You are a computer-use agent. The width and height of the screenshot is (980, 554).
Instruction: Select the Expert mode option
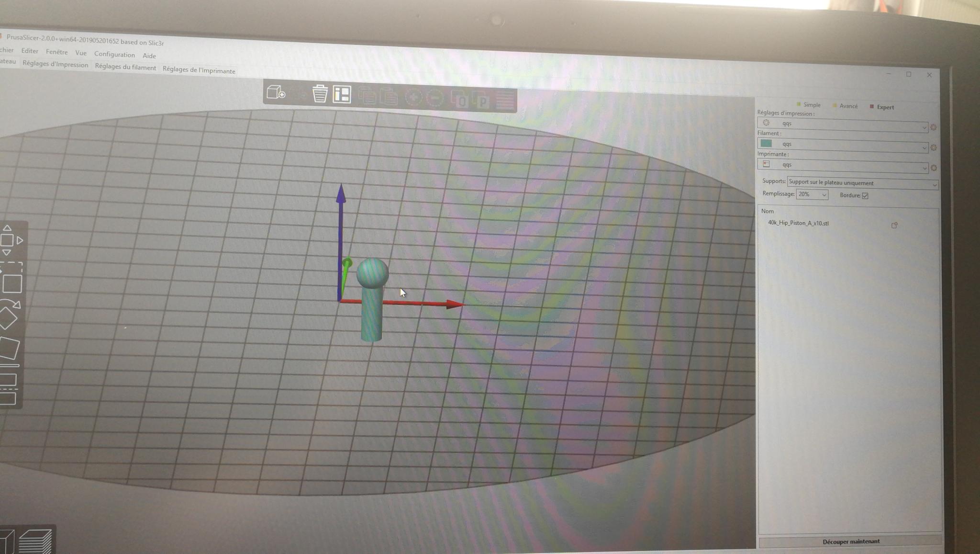[x=881, y=107]
